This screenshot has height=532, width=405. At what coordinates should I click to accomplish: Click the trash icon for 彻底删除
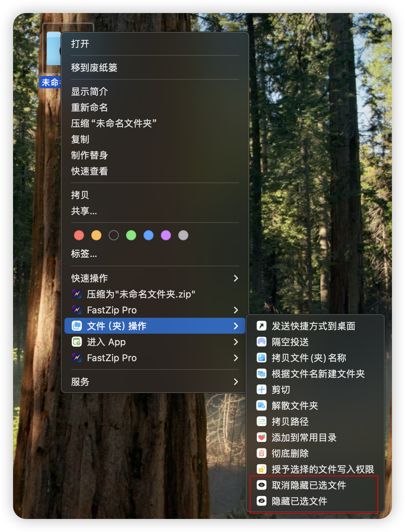(262, 453)
